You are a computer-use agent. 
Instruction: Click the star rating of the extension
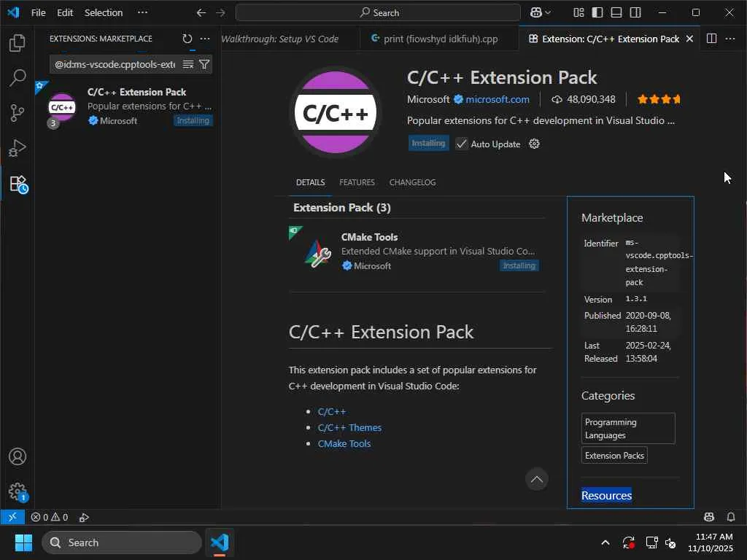click(659, 99)
